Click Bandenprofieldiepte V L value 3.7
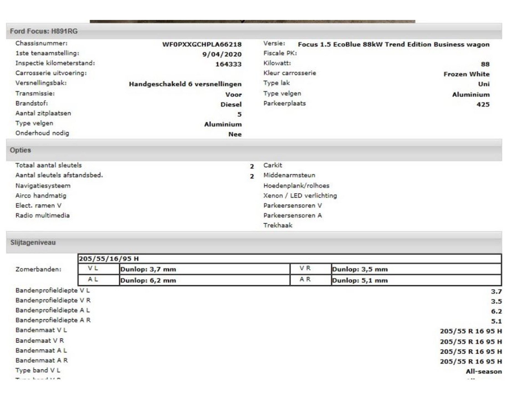This screenshot has width=532, height=399. (x=496, y=291)
